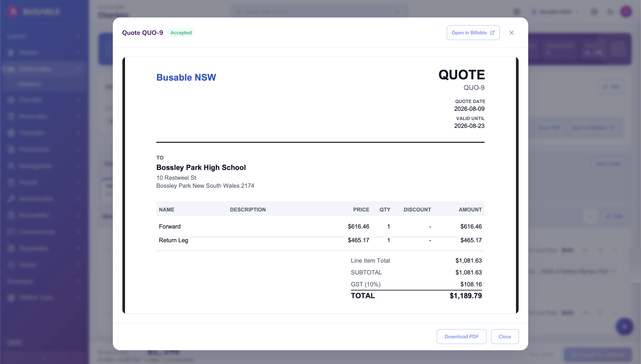Screen dimensions: 641x364
Task: Click the QUOTE heading in the document
Action: click(x=462, y=75)
